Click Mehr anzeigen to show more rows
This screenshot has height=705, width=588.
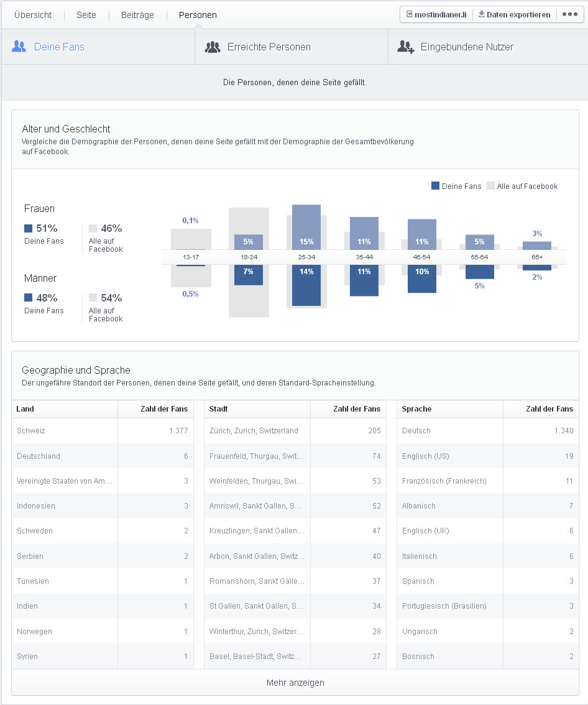tap(295, 683)
